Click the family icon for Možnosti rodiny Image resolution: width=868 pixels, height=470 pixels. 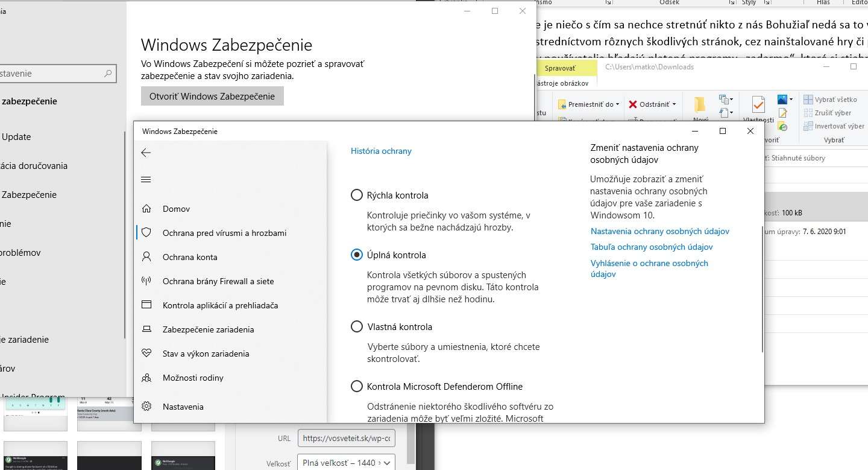pyautogui.click(x=146, y=378)
